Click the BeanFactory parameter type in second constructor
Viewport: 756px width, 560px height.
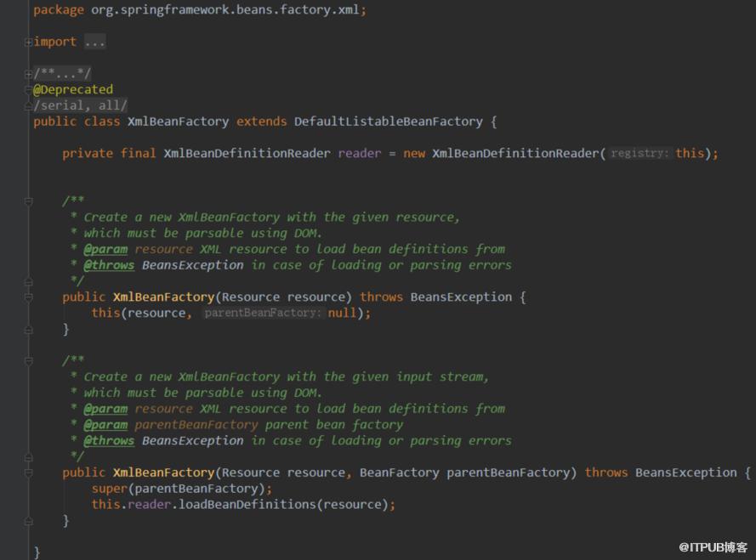point(399,472)
